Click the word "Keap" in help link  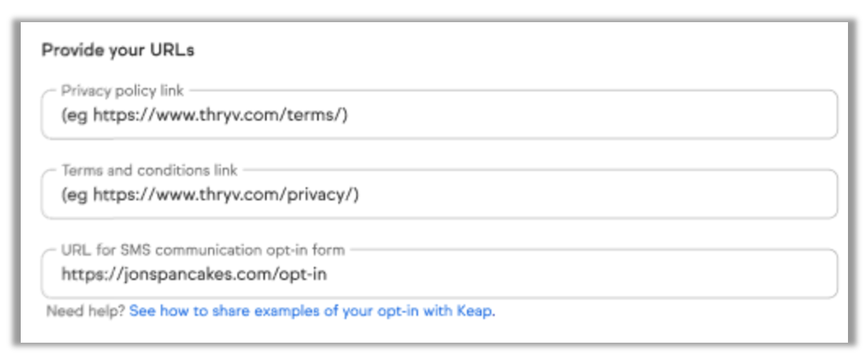click(475, 312)
